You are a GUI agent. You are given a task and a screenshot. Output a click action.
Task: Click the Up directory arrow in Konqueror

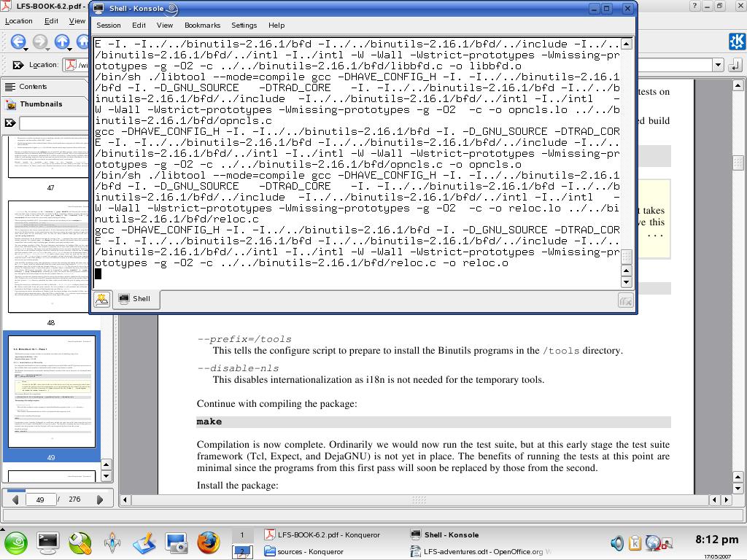62,42
